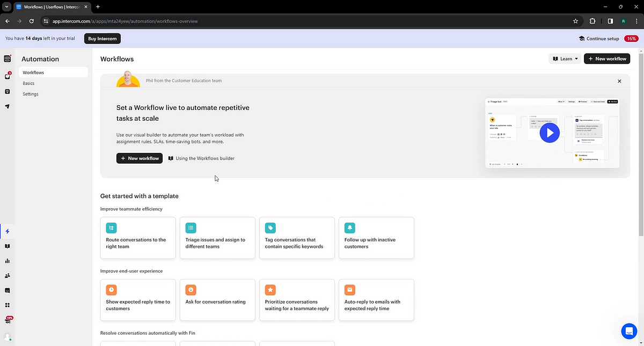This screenshot has width=644, height=346.
Task: Go back using the browser back arrow
Action: 7,21
